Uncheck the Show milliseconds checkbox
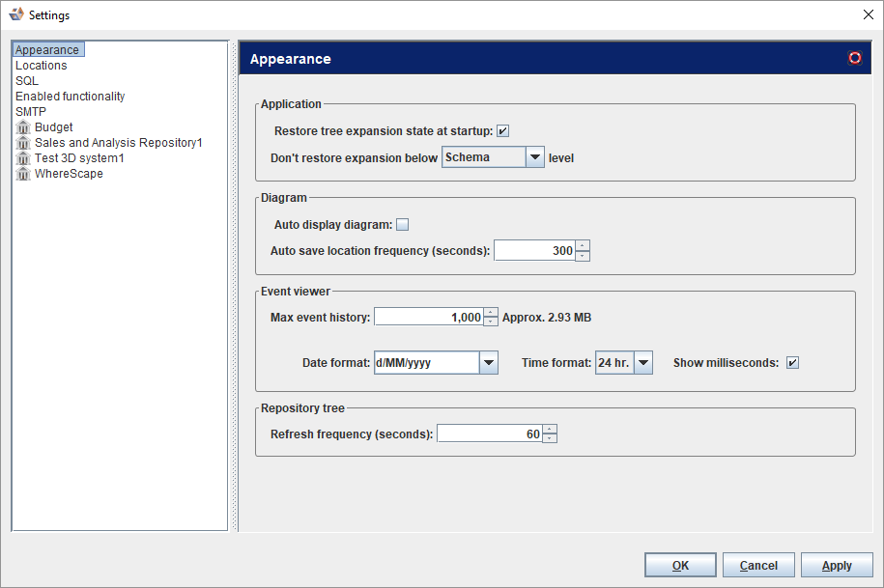Viewport: 884px width, 588px height. [x=792, y=363]
